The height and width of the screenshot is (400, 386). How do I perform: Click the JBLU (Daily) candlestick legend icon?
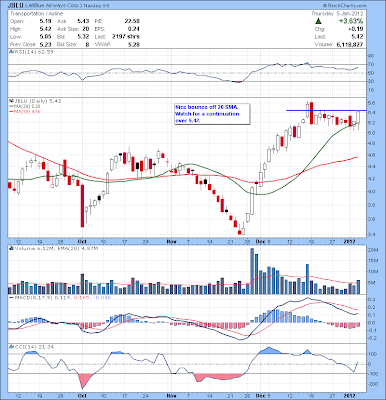coord(11,101)
